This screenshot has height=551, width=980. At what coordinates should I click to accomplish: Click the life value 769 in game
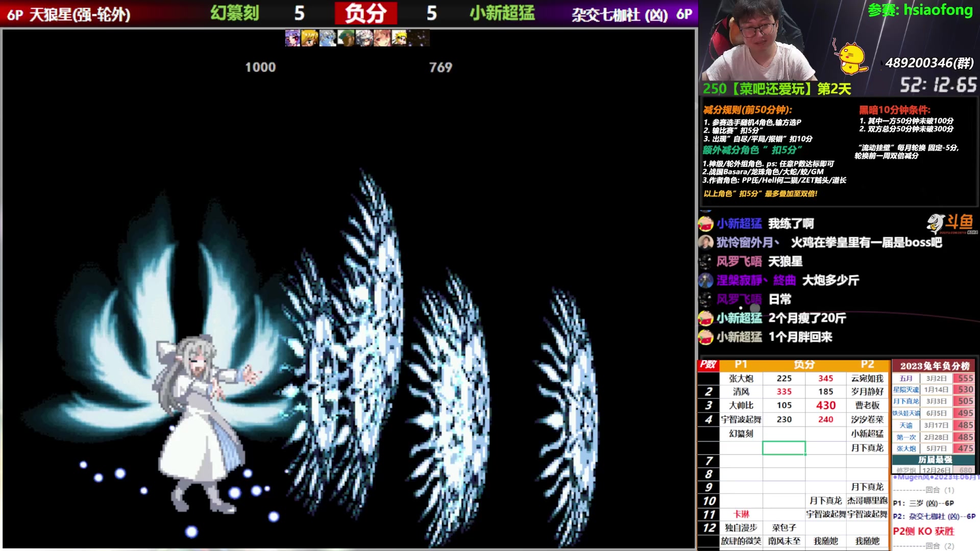pyautogui.click(x=440, y=67)
